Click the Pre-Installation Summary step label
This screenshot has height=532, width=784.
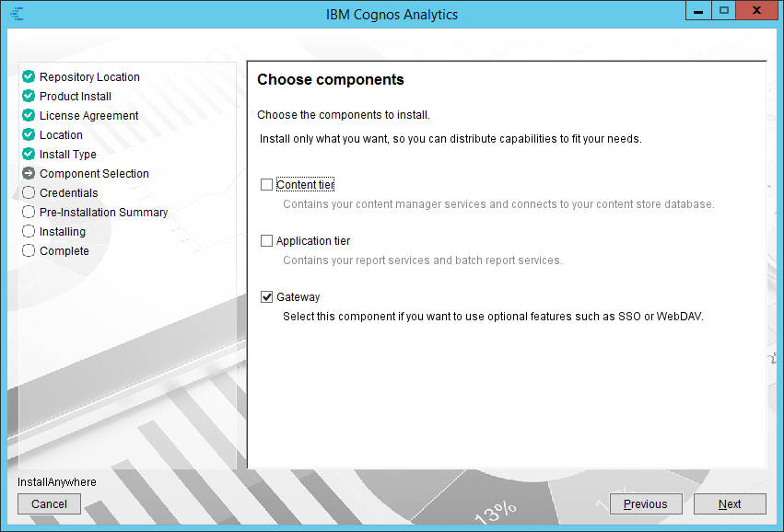pos(103,213)
